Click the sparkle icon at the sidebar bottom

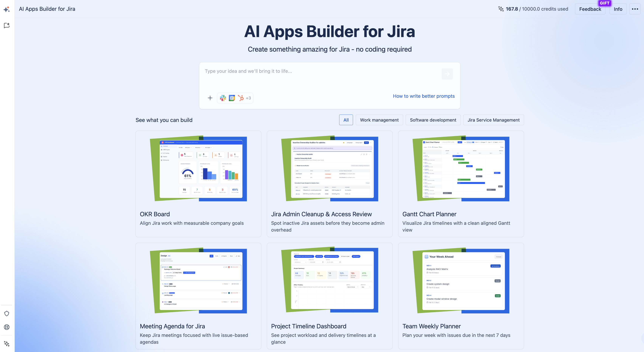tap(7, 344)
